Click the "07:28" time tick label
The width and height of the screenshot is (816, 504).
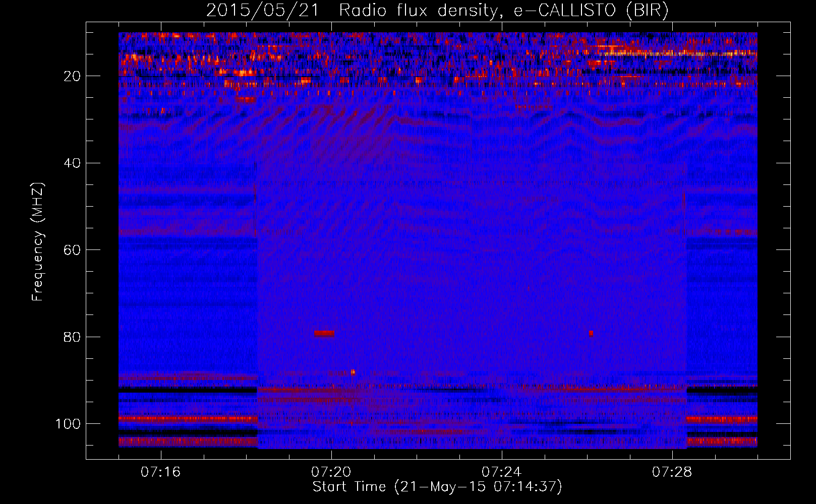coord(672,472)
